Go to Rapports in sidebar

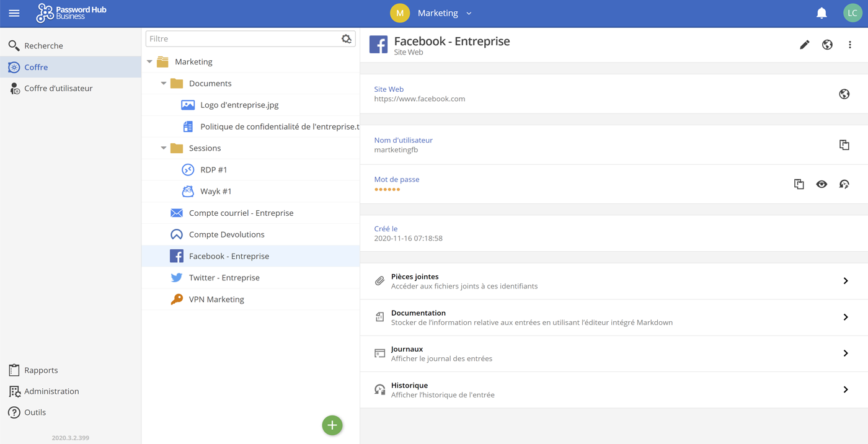(41, 370)
